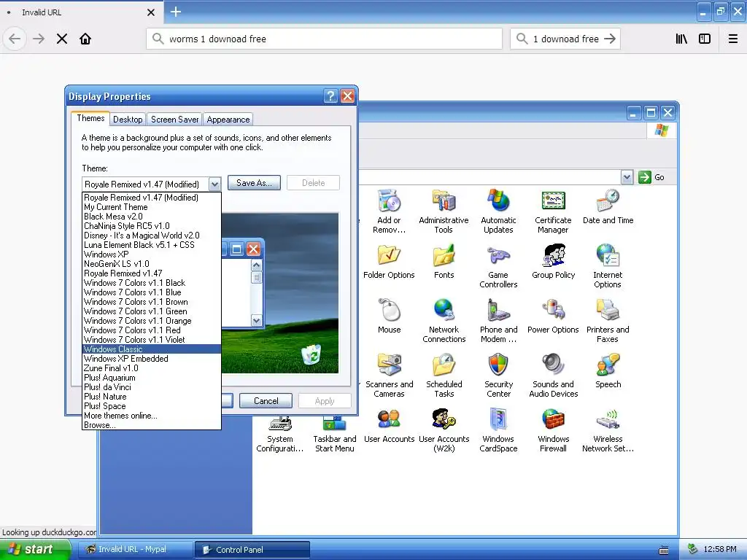Screen dimensions: 747x560
Task: Switch to Invalid URL - Mypal taskbar item
Action: click(x=134, y=550)
